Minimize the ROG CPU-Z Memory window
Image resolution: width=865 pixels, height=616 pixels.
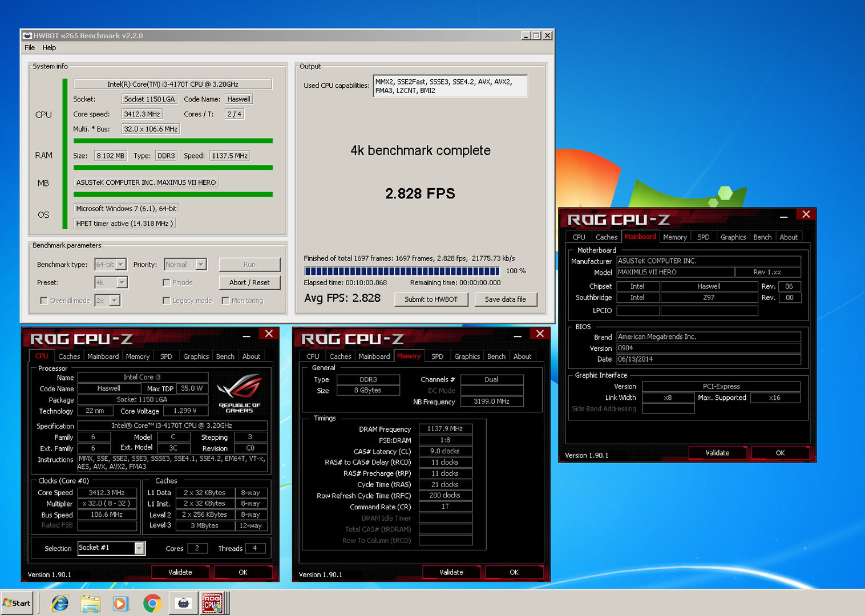(517, 337)
